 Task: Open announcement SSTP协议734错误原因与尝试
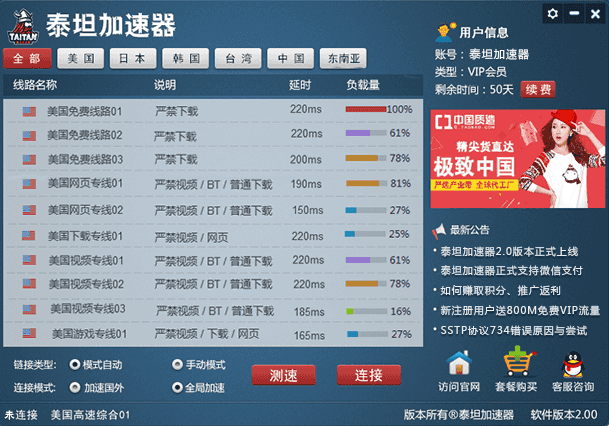[x=513, y=330]
